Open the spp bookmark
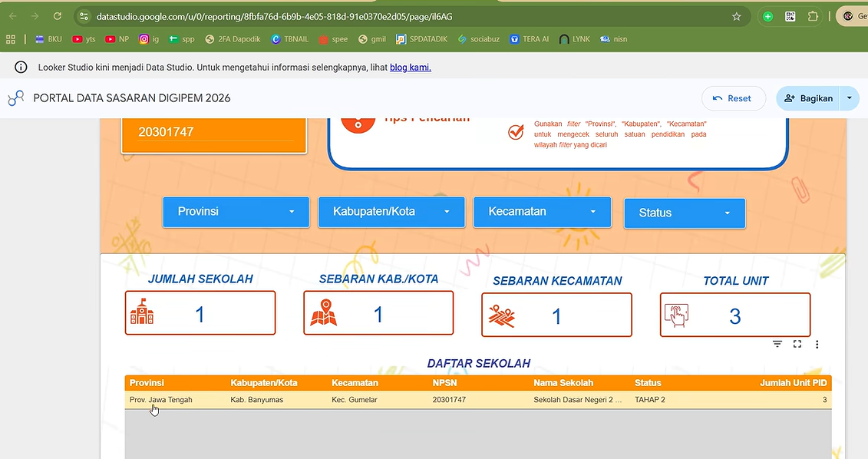Screen dimensions: 868x459 tap(182, 38)
